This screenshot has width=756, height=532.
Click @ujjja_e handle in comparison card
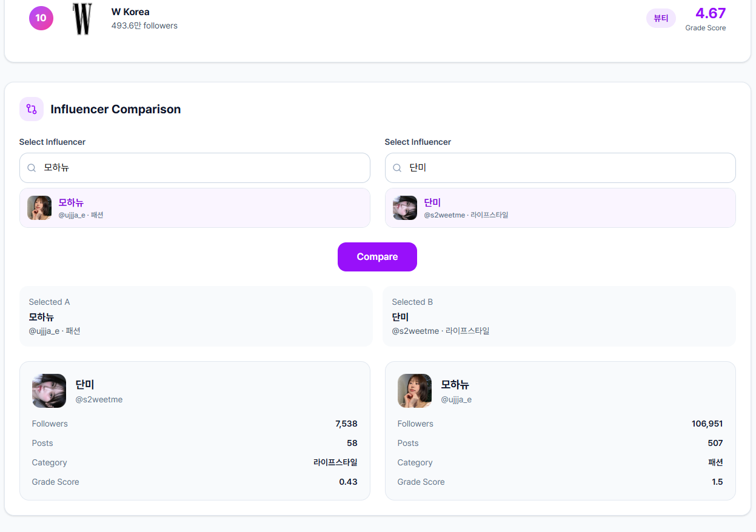[x=456, y=399]
